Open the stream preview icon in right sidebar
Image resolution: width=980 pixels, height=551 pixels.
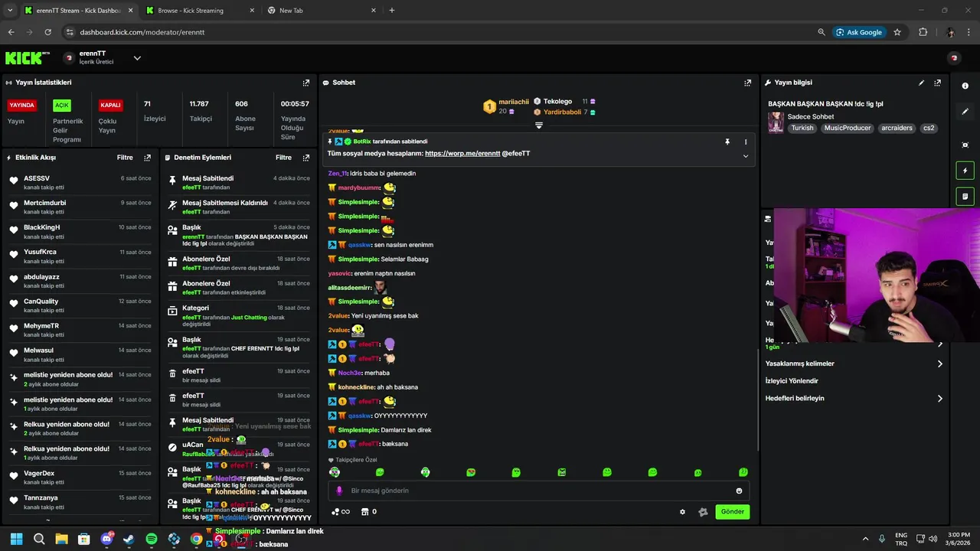tap(965, 145)
